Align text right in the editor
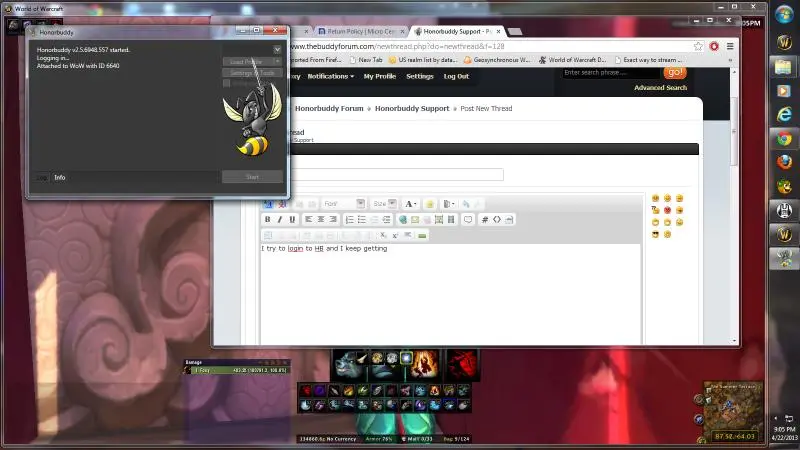This screenshot has width=800, height=450. [x=333, y=219]
